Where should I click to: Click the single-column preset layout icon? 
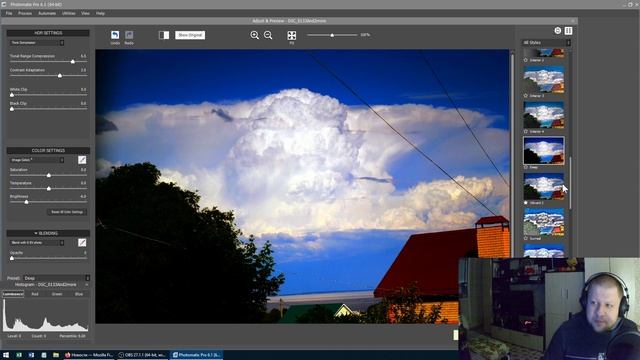(558, 31)
